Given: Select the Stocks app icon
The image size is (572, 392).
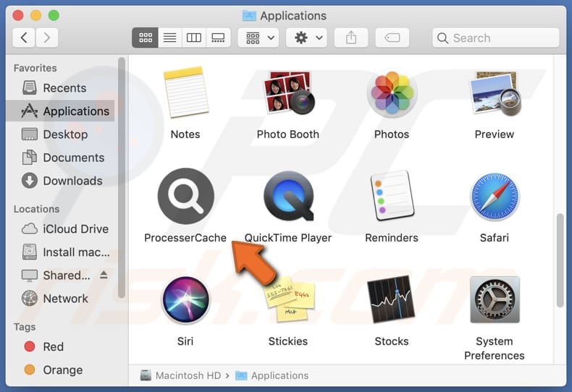Looking at the screenshot, I should click(392, 299).
